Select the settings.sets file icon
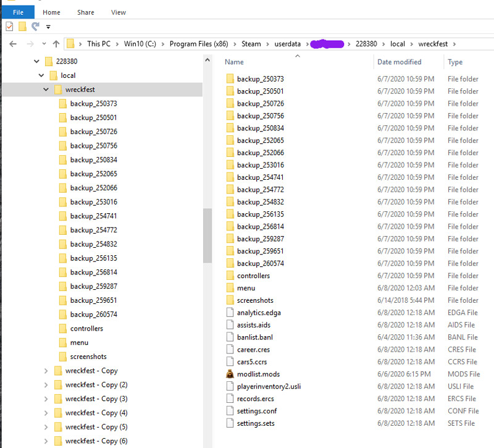Image resolution: width=494 pixels, height=448 pixels. 230,423
